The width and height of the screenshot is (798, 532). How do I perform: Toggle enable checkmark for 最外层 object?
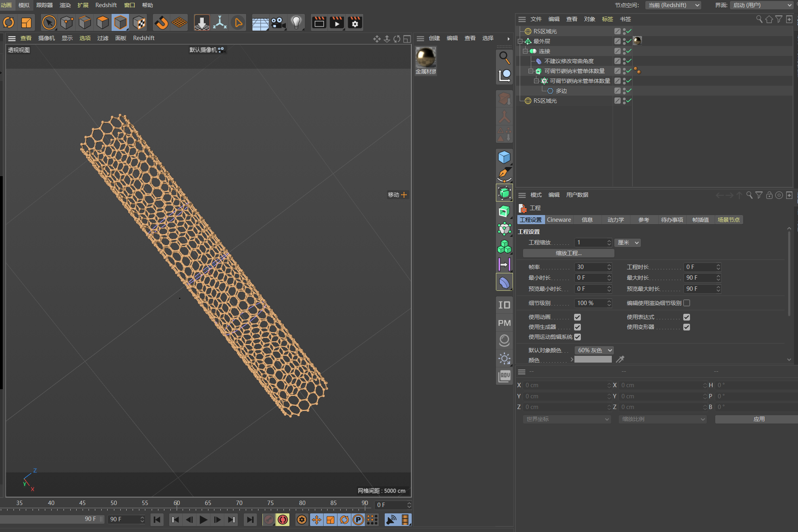[x=629, y=41]
